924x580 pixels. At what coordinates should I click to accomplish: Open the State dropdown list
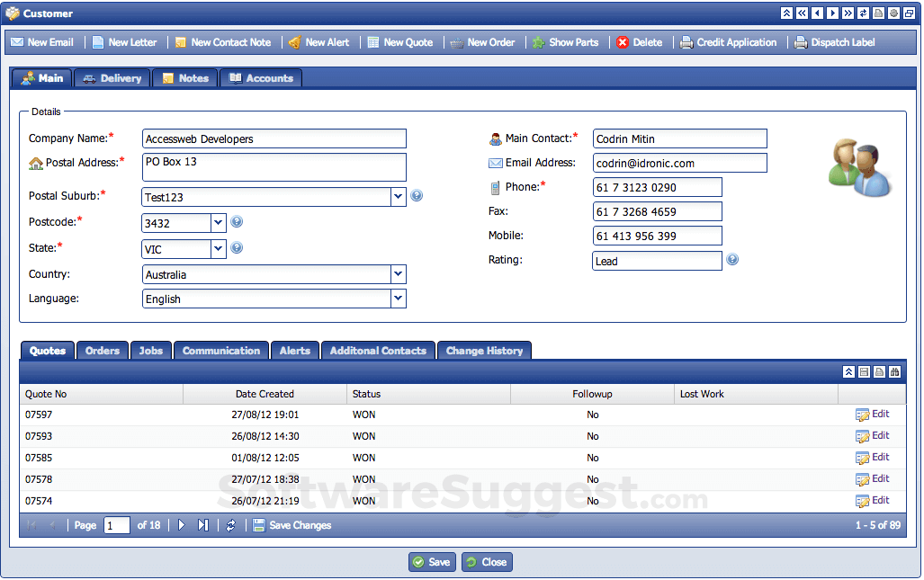[218, 249]
